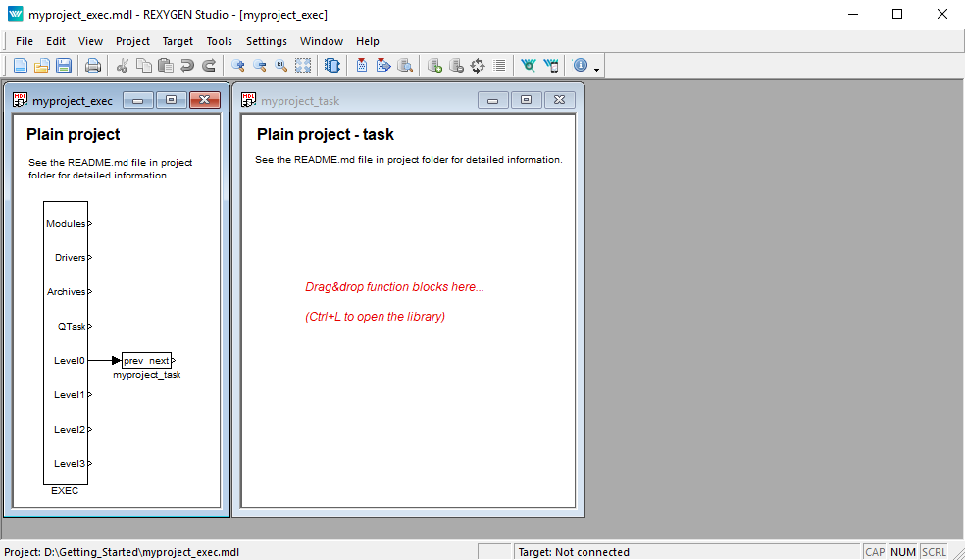Open the Edit menu

[55, 41]
